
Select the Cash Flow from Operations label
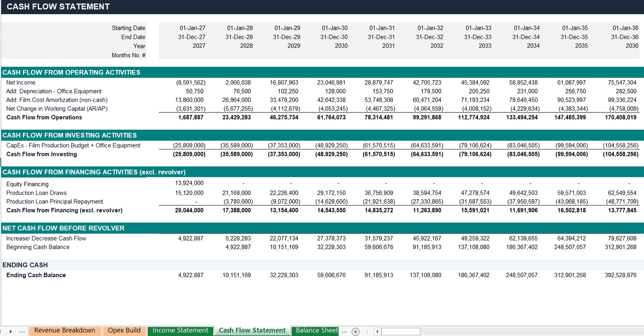point(44,117)
